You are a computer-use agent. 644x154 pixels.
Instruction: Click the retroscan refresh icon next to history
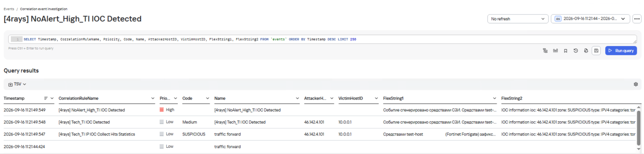point(586,51)
